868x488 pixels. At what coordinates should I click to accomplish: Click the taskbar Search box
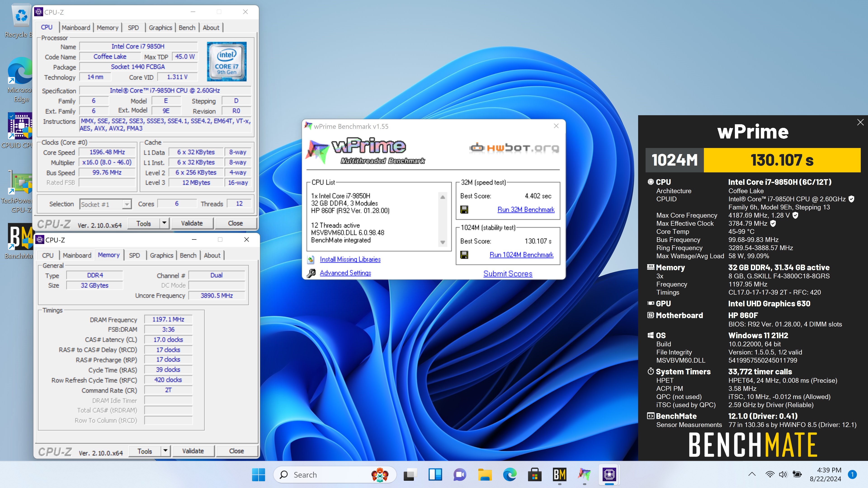(x=334, y=474)
